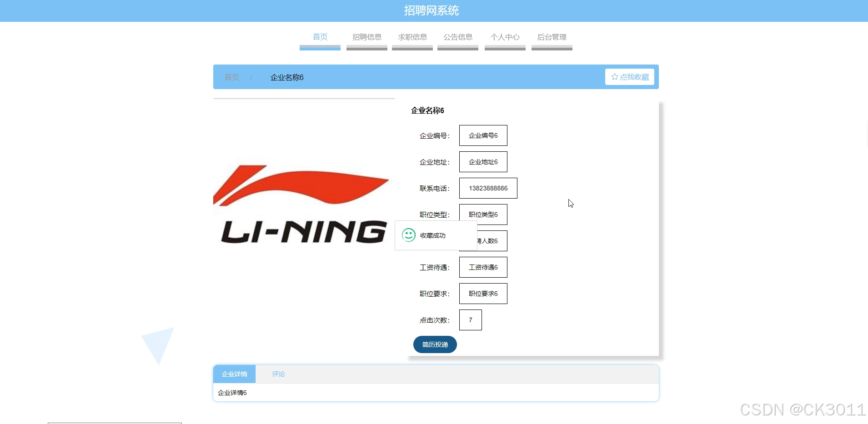
Task: Click the 企业名称6 heading title
Action: point(427,110)
